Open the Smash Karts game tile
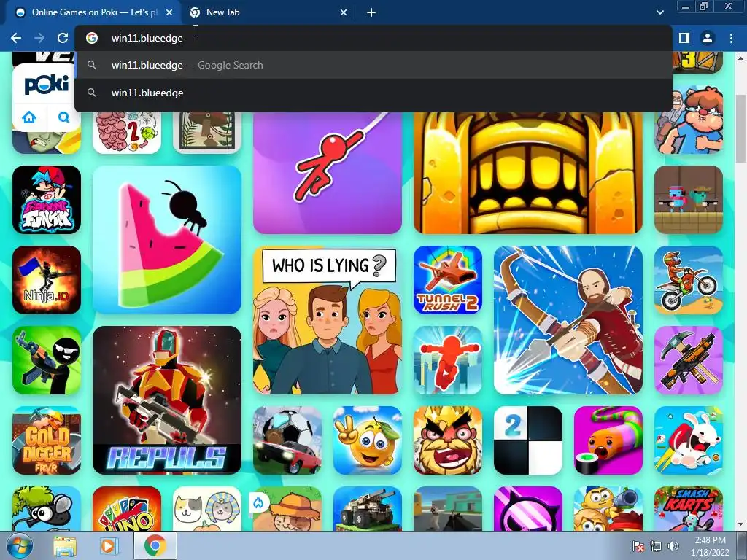This screenshot has width=747, height=560. [x=689, y=508]
